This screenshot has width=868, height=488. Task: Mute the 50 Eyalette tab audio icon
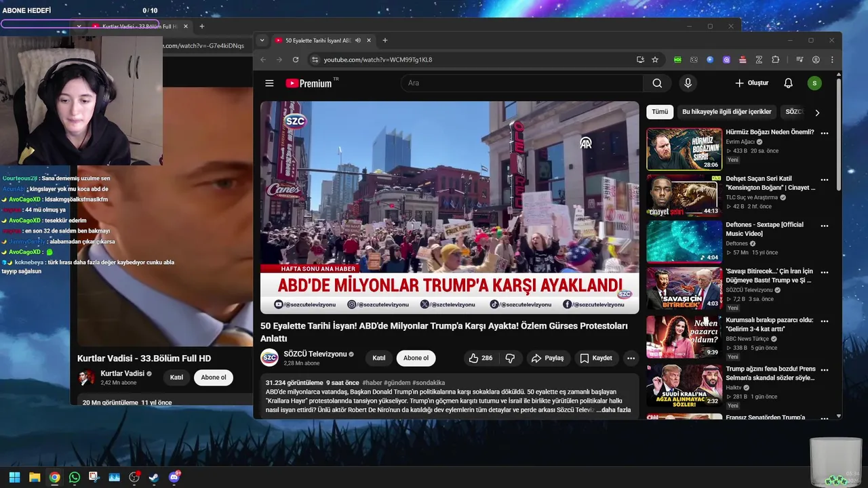357,41
